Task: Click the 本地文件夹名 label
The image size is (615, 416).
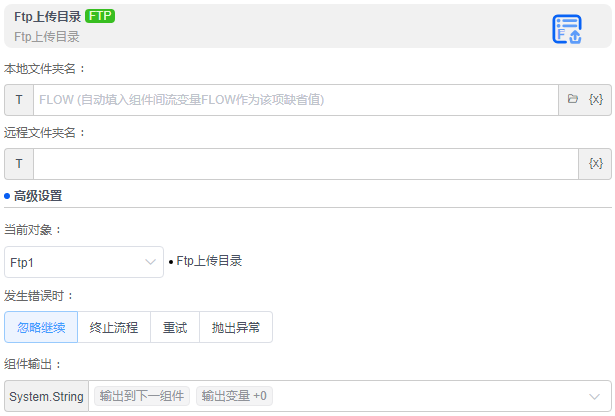Action: coord(44,69)
